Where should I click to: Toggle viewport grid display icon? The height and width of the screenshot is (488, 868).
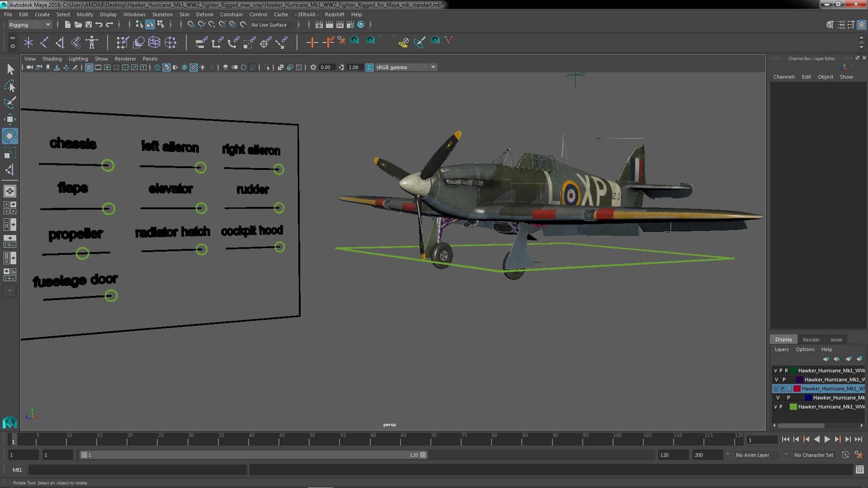pyautogui.click(x=89, y=67)
